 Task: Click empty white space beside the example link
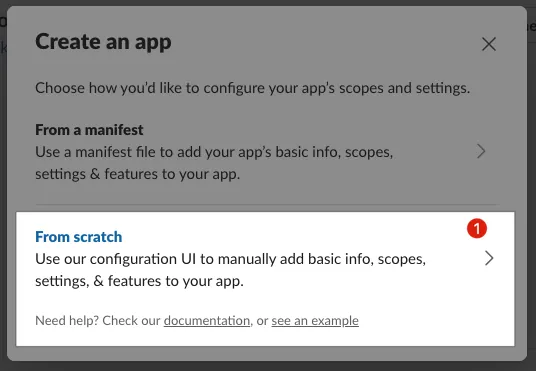pyautogui.click(x=434, y=321)
